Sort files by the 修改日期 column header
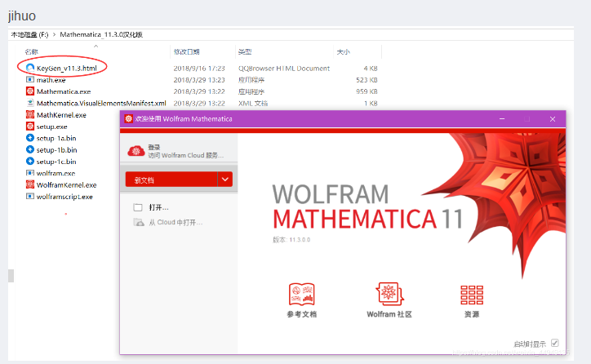The width and height of the screenshot is (591, 364). [x=185, y=51]
